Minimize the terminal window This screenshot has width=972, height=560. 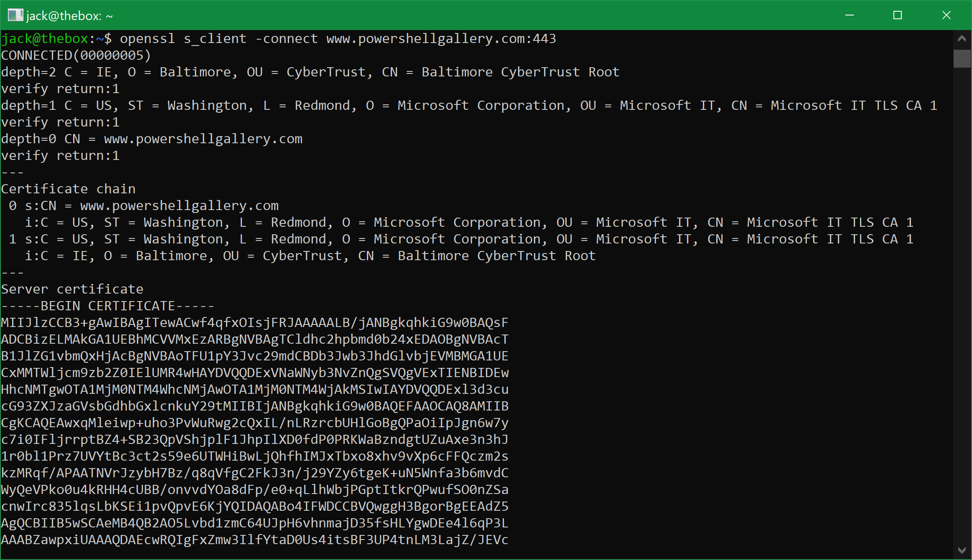pyautogui.click(x=850, y=15)
